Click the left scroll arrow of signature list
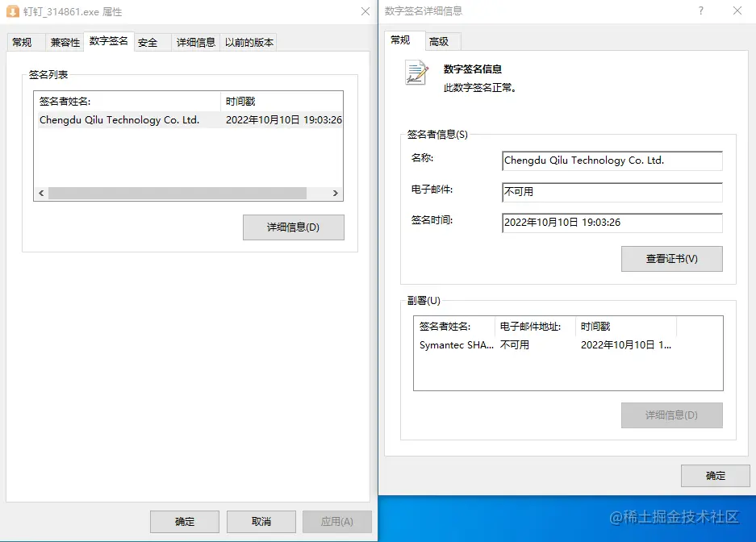The height and width of the screenshot is (542, 756). pos(40,193)
